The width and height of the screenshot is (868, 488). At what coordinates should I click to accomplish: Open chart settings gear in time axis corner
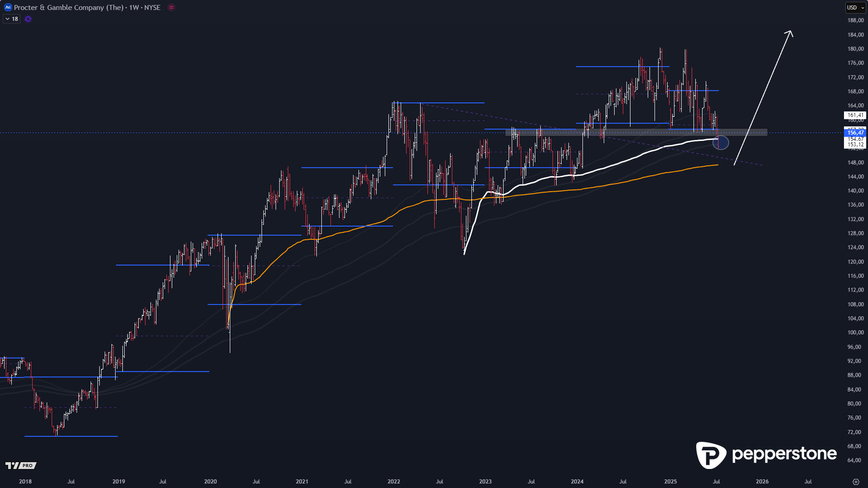pyautogui.click(x=856, y=482)
